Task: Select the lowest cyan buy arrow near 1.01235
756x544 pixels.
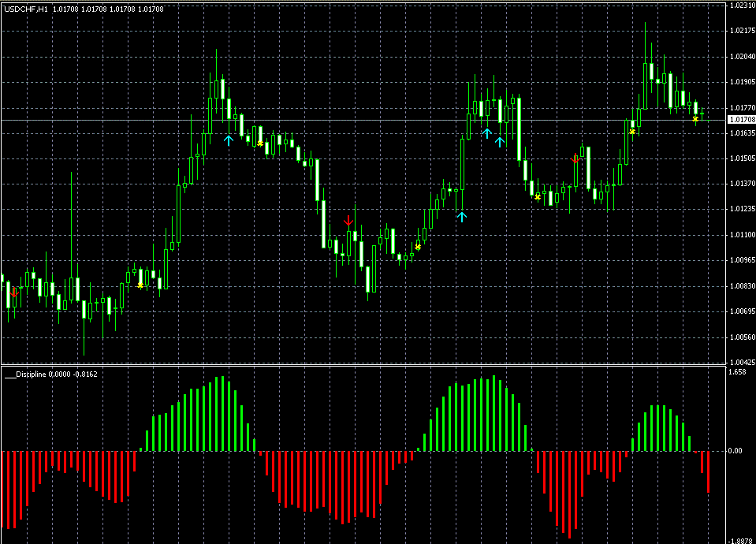Action: (462, 217)
